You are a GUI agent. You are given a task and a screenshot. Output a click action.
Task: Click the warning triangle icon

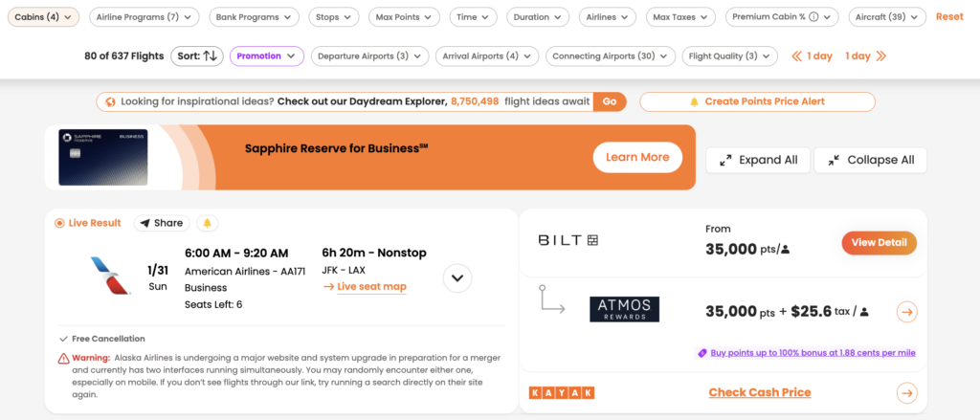point(64,358)
